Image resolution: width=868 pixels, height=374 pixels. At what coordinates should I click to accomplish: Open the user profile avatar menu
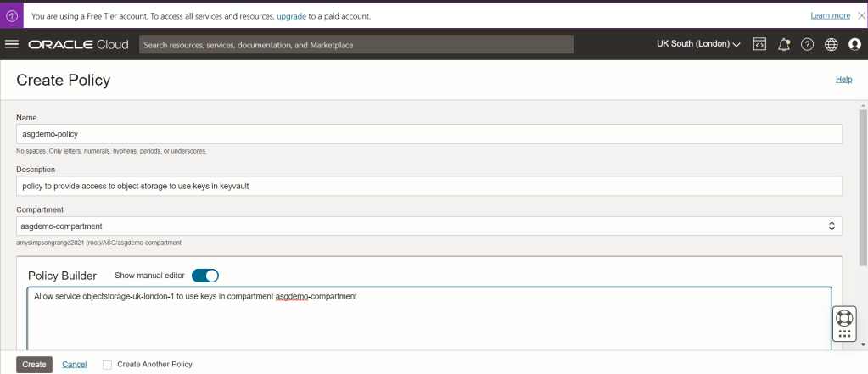[854, 44]
